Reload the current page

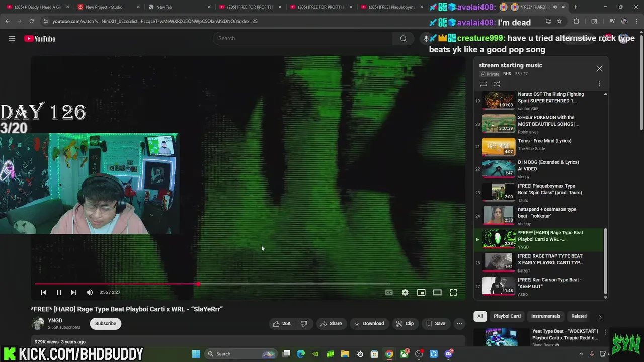31,21
